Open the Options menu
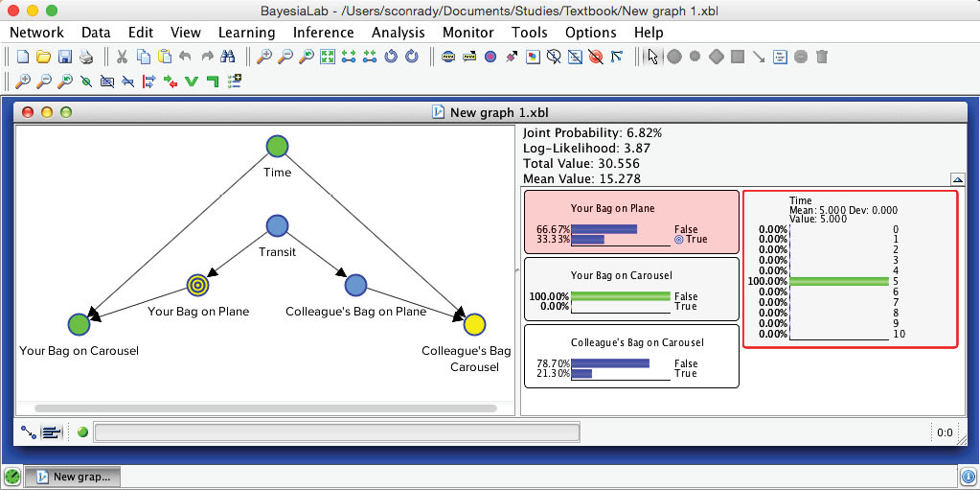The image size is (980, 490). point(591,33)
